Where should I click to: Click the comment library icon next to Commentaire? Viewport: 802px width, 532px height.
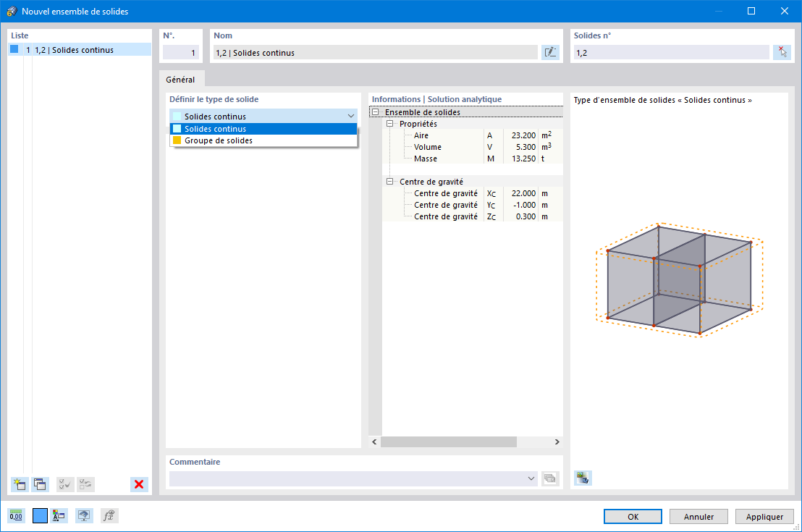coord(550,478)
